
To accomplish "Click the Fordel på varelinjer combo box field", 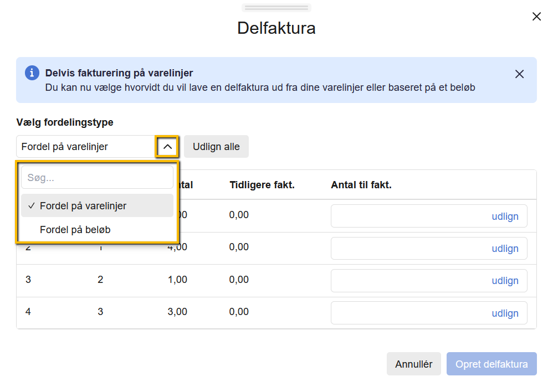I will [86, 147].
